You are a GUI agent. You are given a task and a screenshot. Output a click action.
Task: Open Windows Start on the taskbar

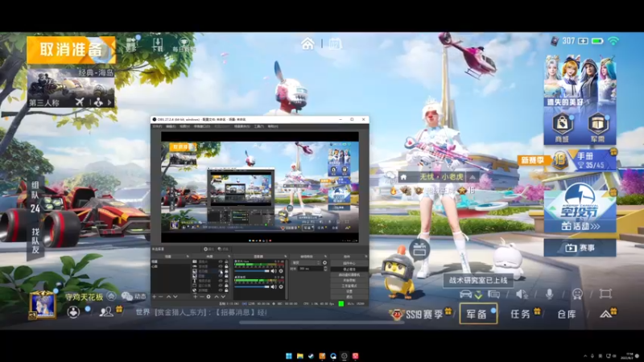tap(289, 356)
